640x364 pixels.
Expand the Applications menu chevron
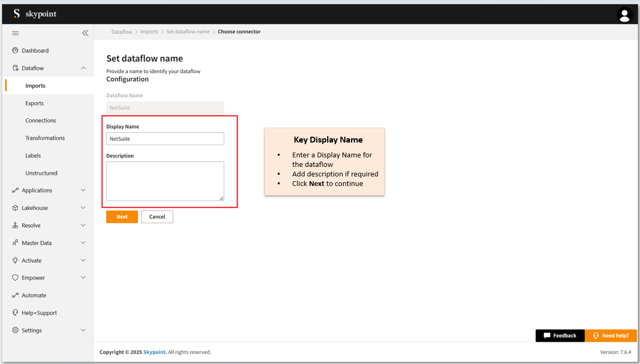[83, 190]
